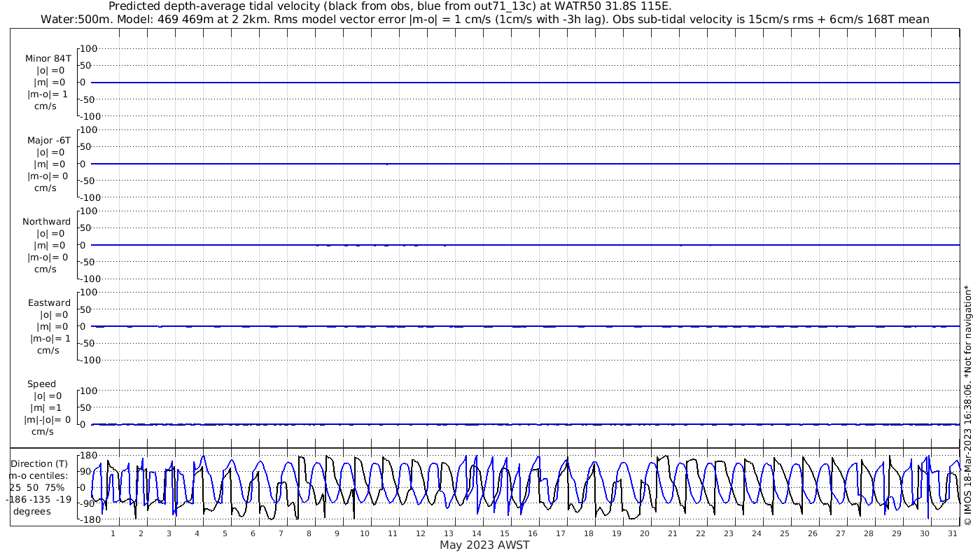This screenshot has width=980, height=560.
Task: Click the 180 label on Direction axis
Action: tap(87, 456)
